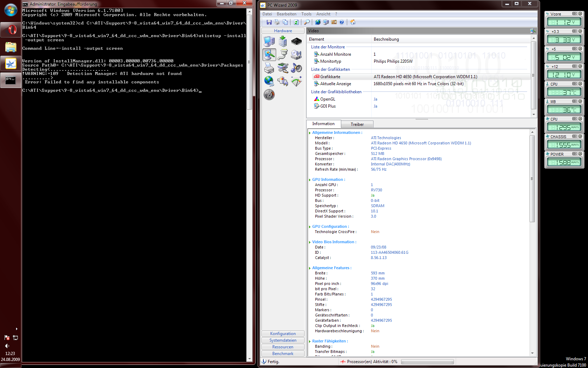This screenshot has height=368, width=588.
Task: Open settings of the CHASSIS fan gadget
Action: pos(575,136)
